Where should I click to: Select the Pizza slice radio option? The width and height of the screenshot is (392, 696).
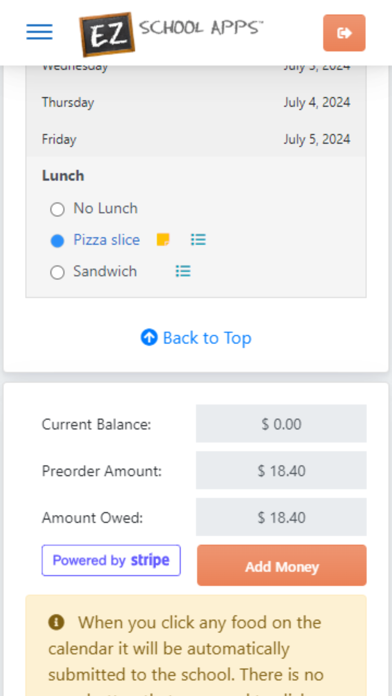pyautogui.click(x=57, y=241)
